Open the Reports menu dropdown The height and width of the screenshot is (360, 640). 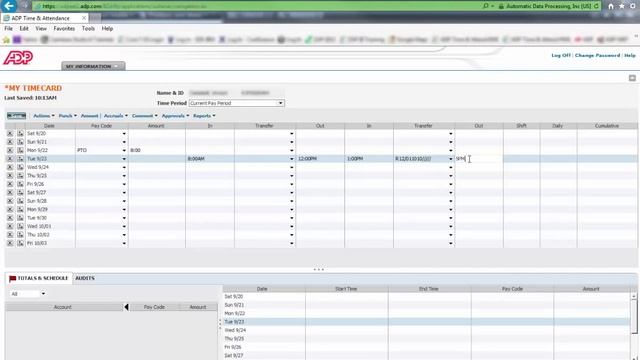point(204,116)
